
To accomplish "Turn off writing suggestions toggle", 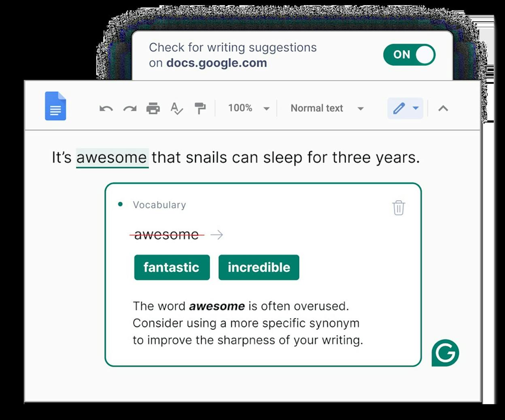I will coord(409,55).
